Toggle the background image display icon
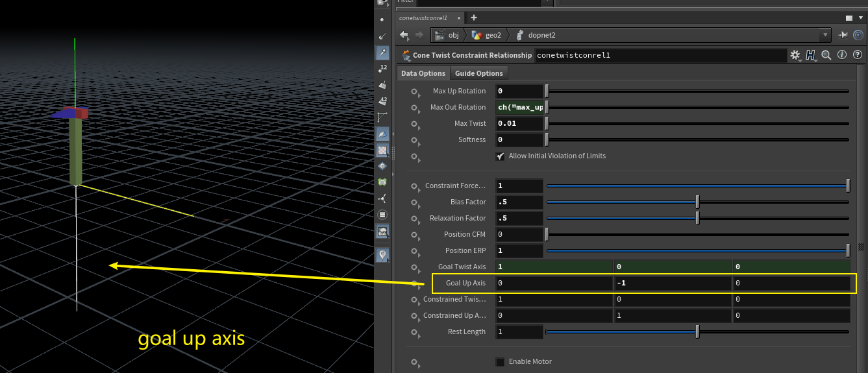 (382, 231)
